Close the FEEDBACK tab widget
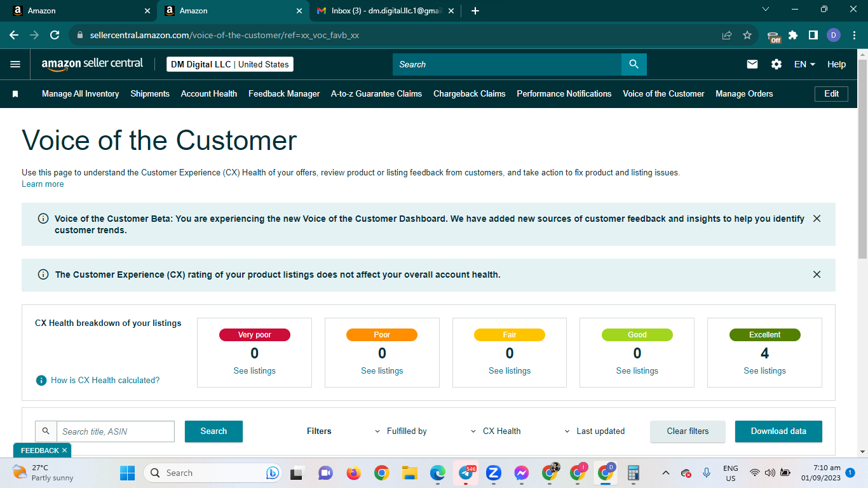Image resolution: width=868 pixels, height=488 pixels. coord(64,451)
